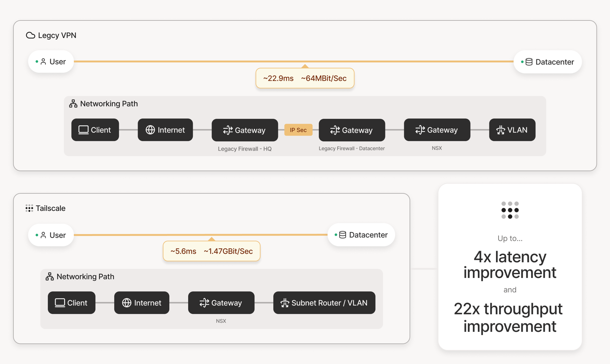Click the ~1.47GBit/Sec throughput value
Screen dimensions: 610x364
228,251
